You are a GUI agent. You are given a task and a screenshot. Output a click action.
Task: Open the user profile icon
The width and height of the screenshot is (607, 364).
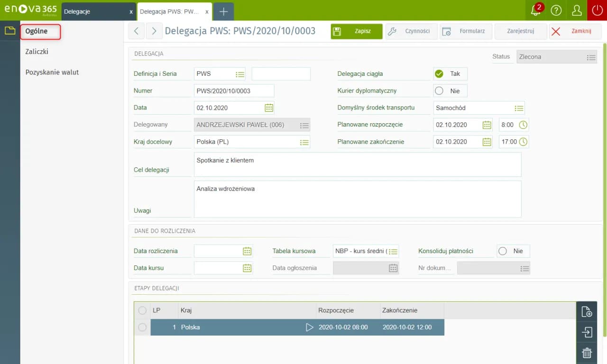point(577,10)
